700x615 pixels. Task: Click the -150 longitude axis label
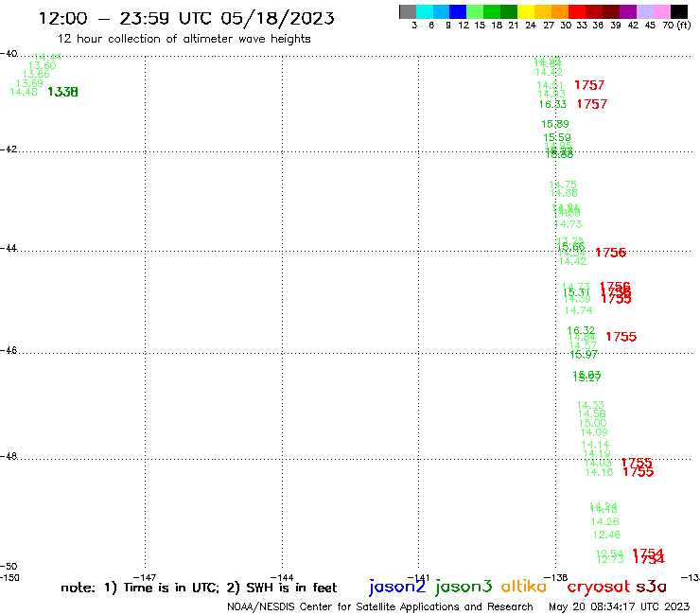[9, 577]
